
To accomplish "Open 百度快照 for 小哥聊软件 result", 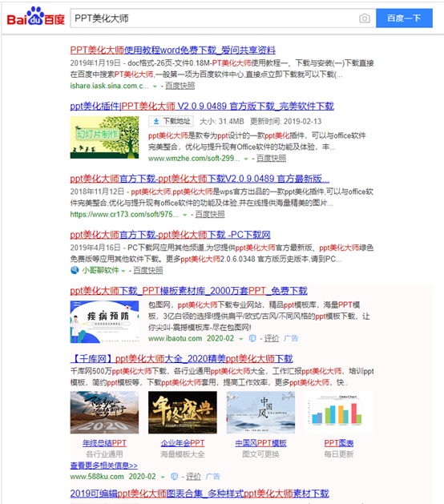I will [148, 271].
